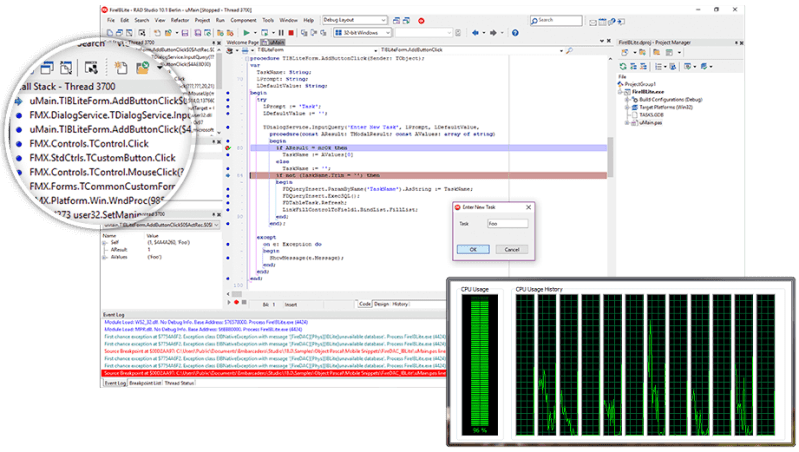Click the red record icon in main menu row
The width and height of the screenshot is (799, 452).
(421, 20)
